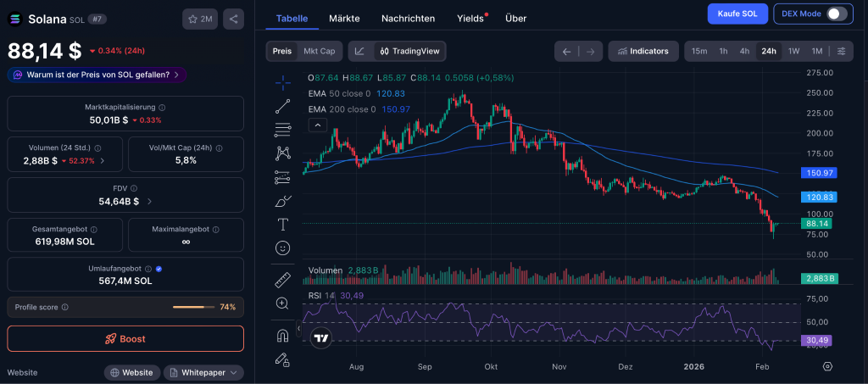Image resolution: width=868 pixels, height=384 pixels.
Task: Select the crosshair cursor tool
Action: tap(283, 82)
